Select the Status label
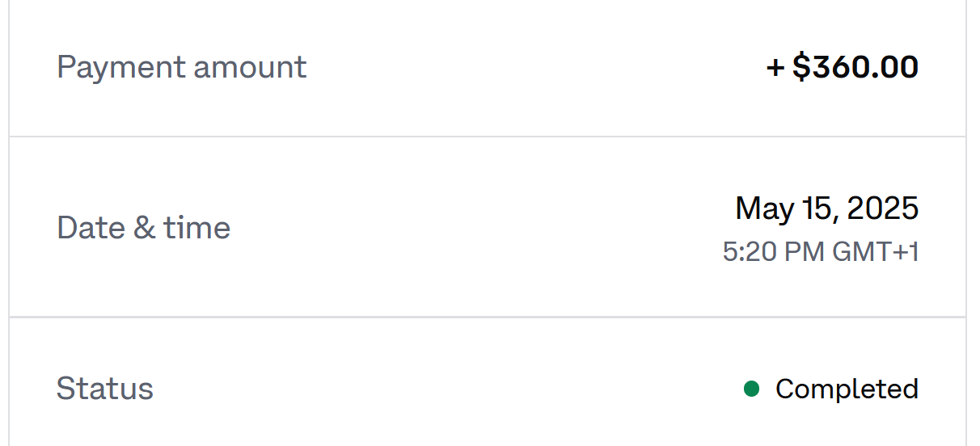The height and width of the screenshot is (446, 980). pyautogui.click(x=104, y=389)
